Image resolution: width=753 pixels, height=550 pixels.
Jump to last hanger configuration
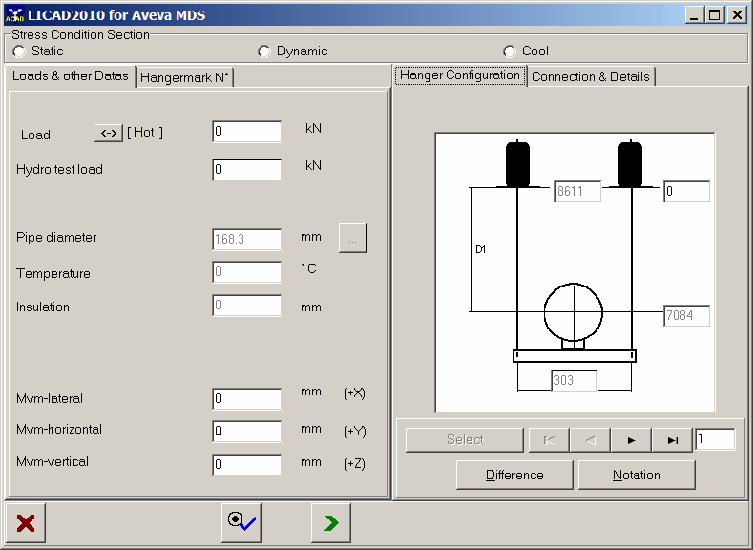tap(672, 440)
